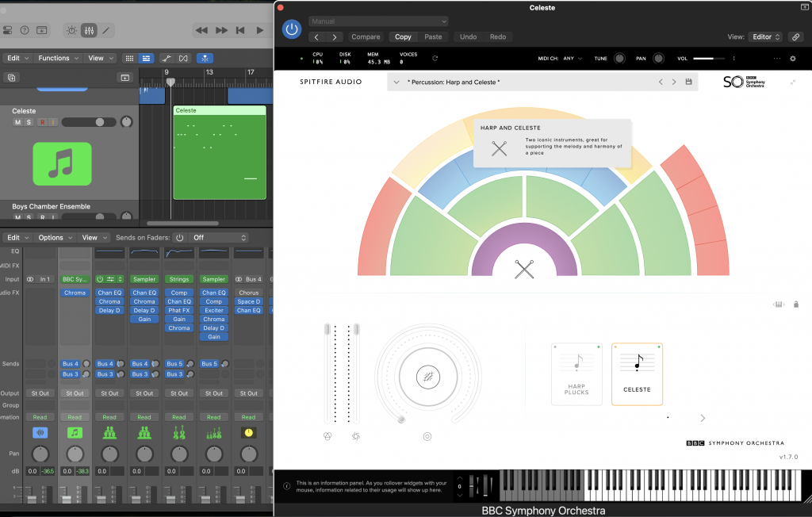Toggle the blue Catch Playhead button
This screenshot has width=812, height=517.
point(205,59)
